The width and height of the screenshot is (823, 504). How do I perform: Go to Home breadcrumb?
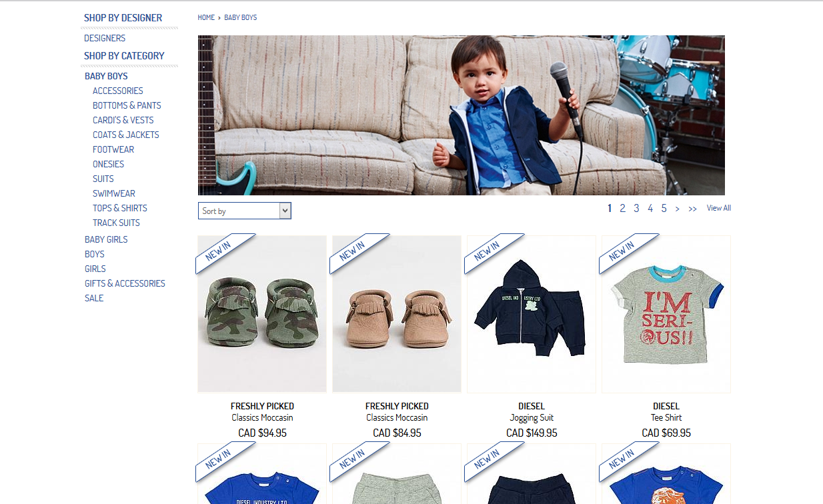pos(206,17)
